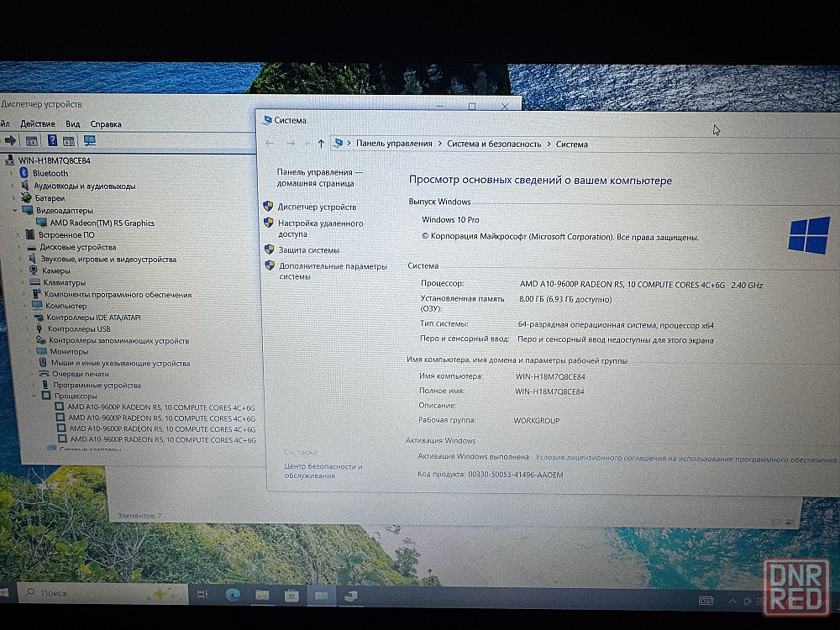Click the Камеры webcam icon
This screenshot has height=630, width=840.
tap(34, 270)
